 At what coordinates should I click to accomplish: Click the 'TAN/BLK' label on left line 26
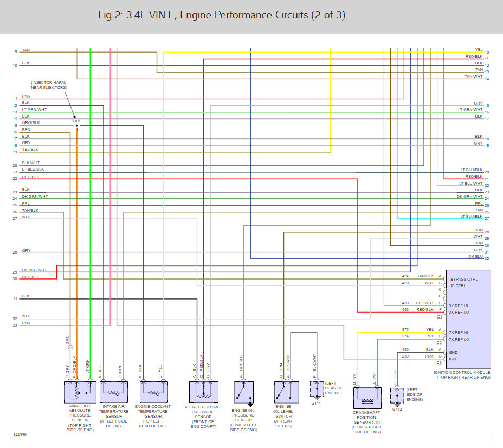[30, 211]
